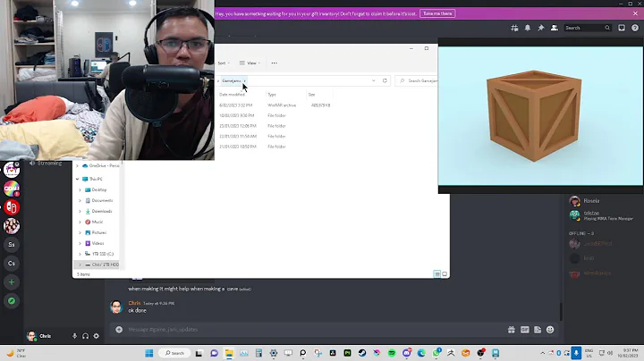Image resolution: width=644 pixels, height=361 pixels.
Task: Mute microphone in Discord user panel
Action: tap(74, 336)
